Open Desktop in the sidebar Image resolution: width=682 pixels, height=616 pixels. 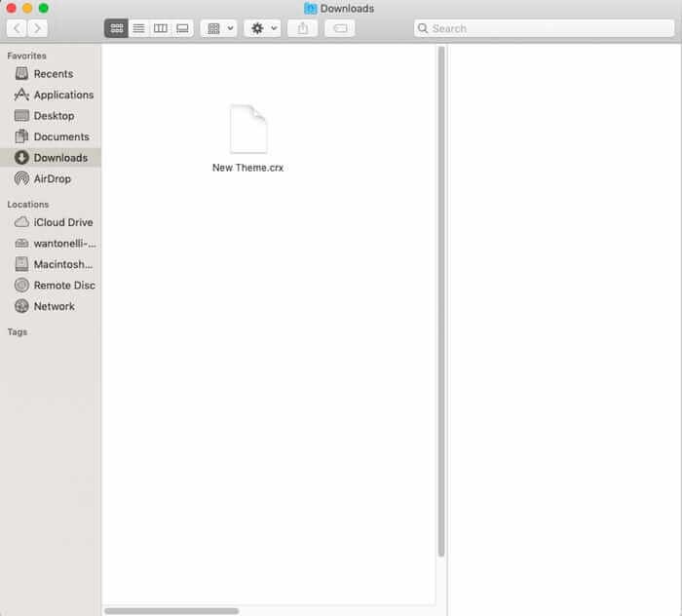tap(51, 116)
